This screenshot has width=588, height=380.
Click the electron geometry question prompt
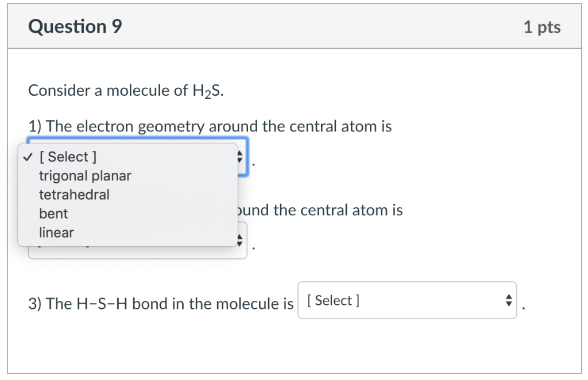210,126
